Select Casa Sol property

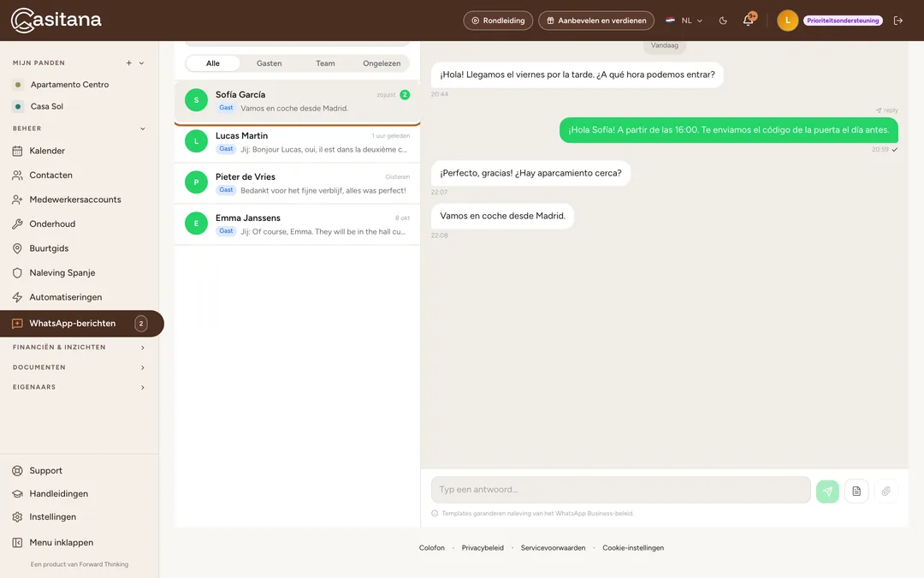(x=47, y=107)
